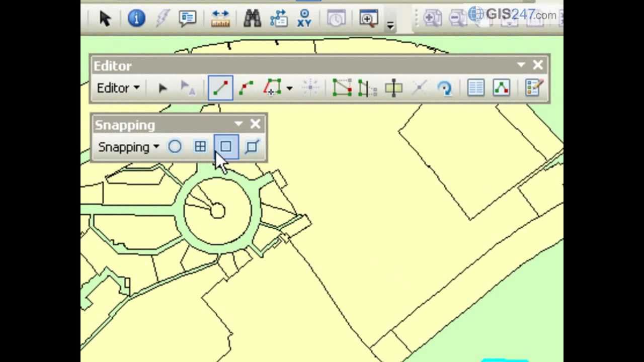Image resolution: width=644 pixels, height=362 pixels.
Task: Open the Time Slider window icon
Action: pyautogui.click(x=336, y=19)
